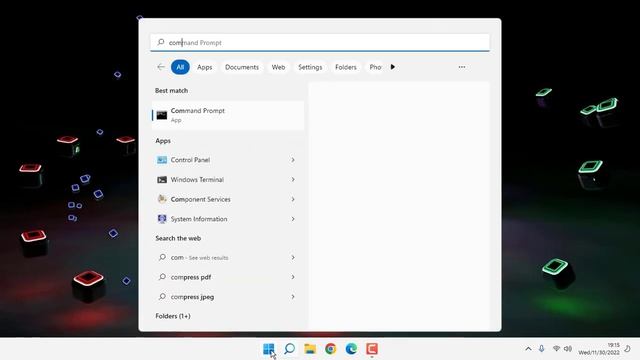Launch Google Chrome from the taskbar

[x=331, y=349]
